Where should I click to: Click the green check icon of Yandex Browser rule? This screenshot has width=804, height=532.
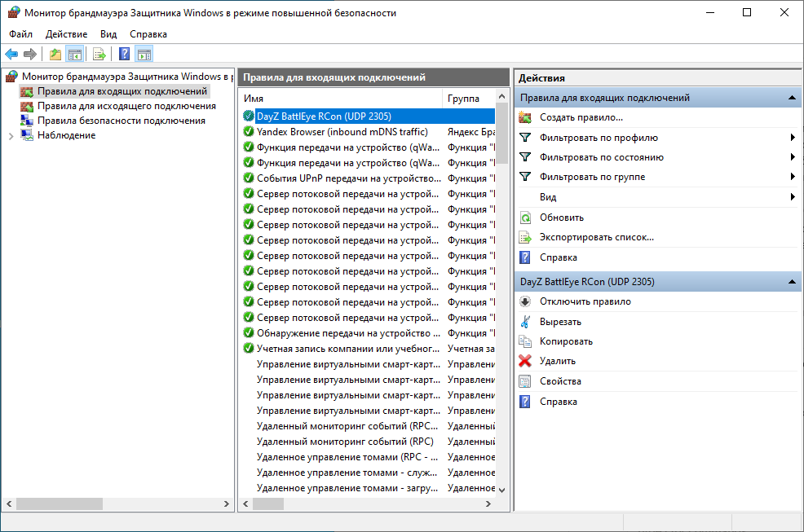click(x=249, y=132)
